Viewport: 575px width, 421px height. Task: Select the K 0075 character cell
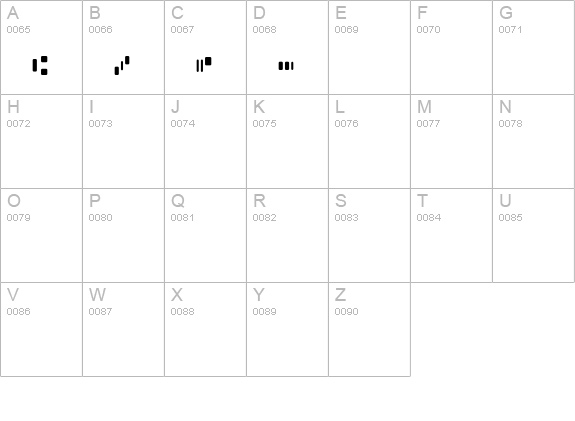click(x=288, y=142)
